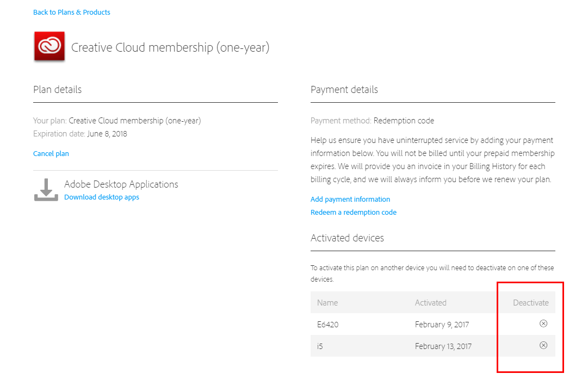Click the Adobe Desktop Applications heading
The width and height of the screenshot is (588, 386).
coord(121,184)
